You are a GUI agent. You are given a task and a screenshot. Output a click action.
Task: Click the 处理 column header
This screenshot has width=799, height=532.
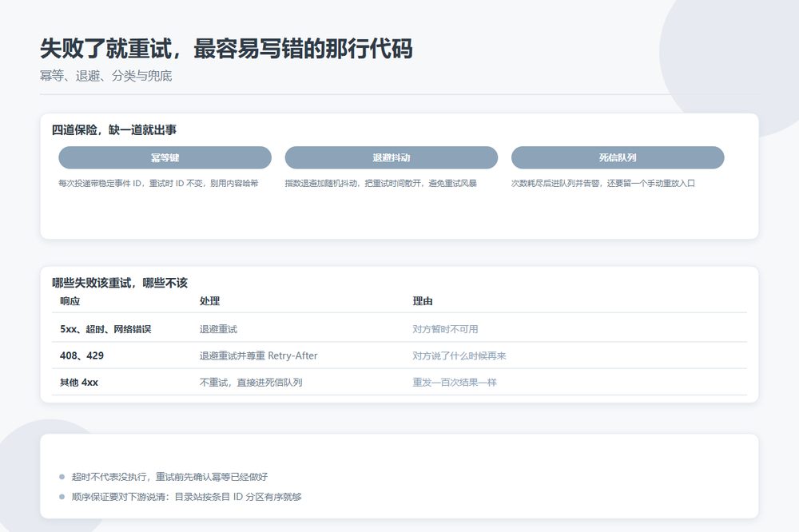pos(209,301)
